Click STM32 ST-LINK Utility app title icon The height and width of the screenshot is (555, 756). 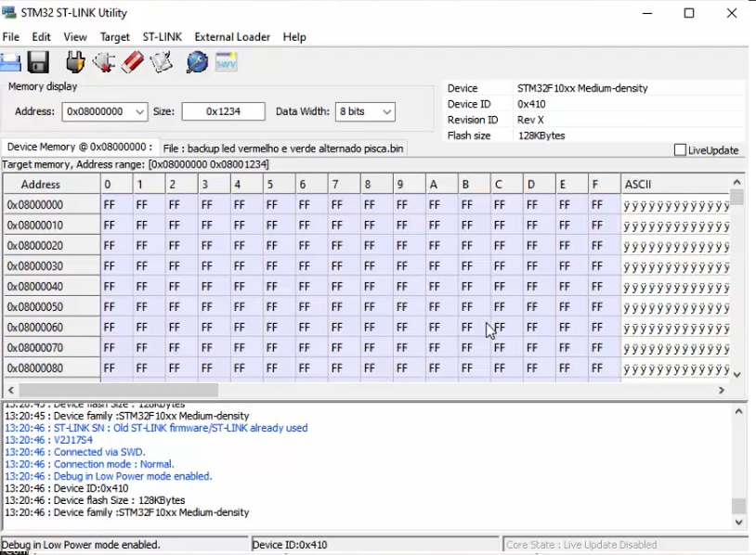coord(8,12)
